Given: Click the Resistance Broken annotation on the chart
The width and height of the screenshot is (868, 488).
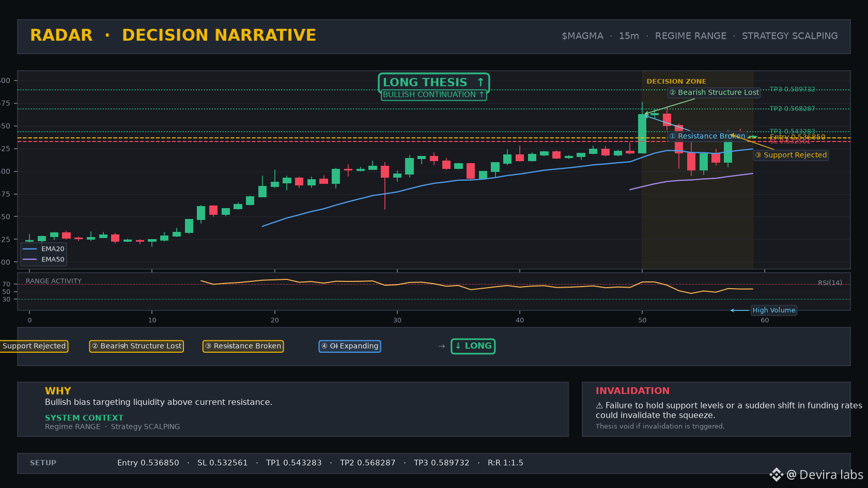Looking at the screenshot, I should coord(707,136).
